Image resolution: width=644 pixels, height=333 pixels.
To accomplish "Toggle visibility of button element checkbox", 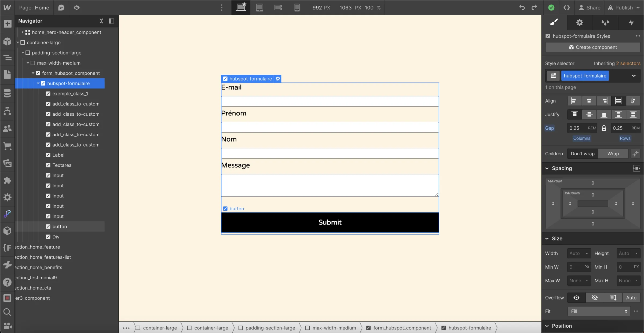I will (47, 226).
